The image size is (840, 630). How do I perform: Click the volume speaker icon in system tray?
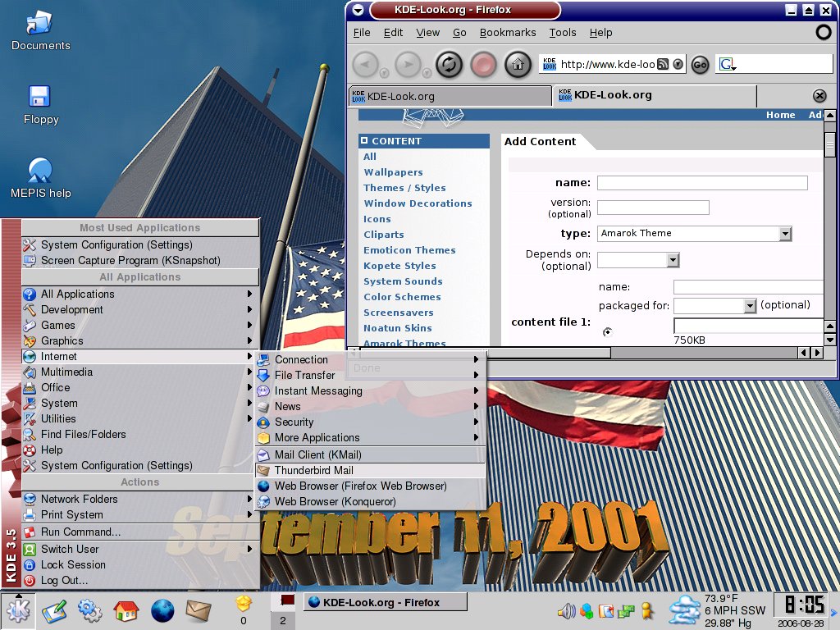tap(566, 610)
